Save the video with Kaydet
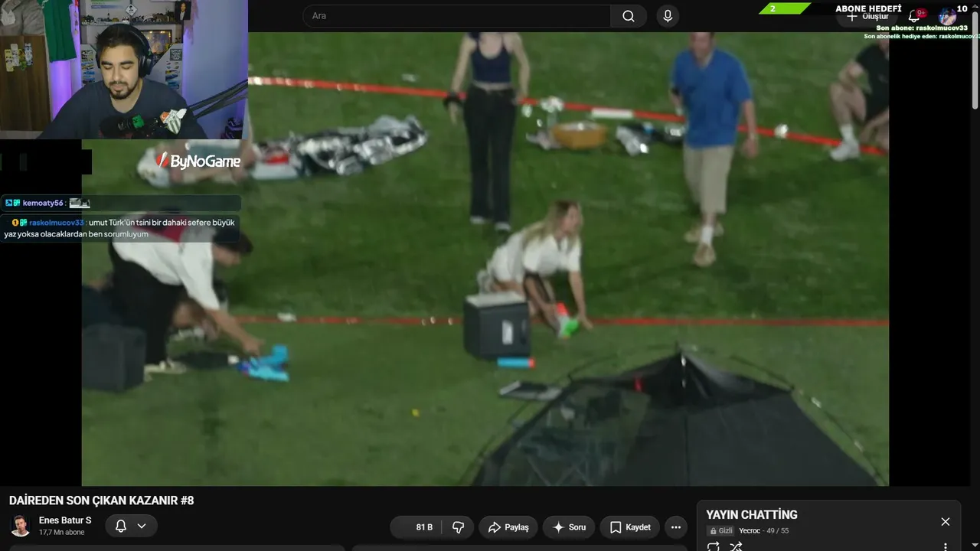This screenshot has width=980, height=551. coord(630,527)
